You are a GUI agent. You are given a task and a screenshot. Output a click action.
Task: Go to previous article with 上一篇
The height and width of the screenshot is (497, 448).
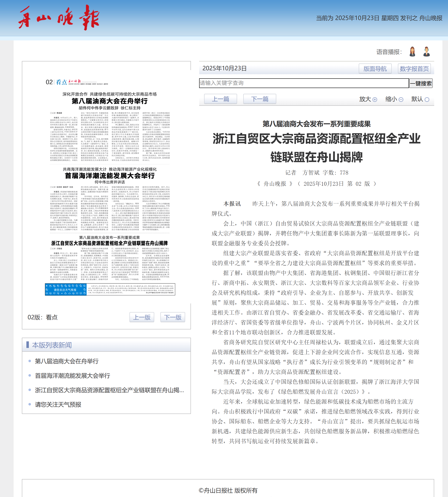[220, 99]
